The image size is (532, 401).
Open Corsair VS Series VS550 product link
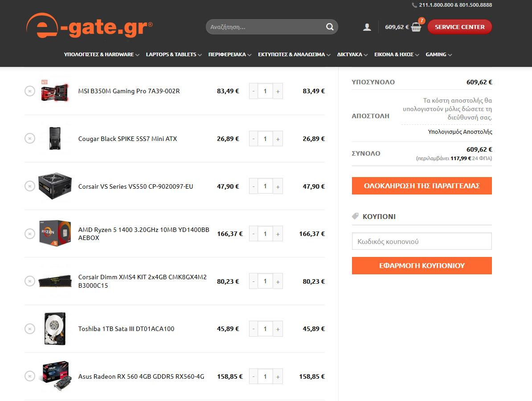136,186
